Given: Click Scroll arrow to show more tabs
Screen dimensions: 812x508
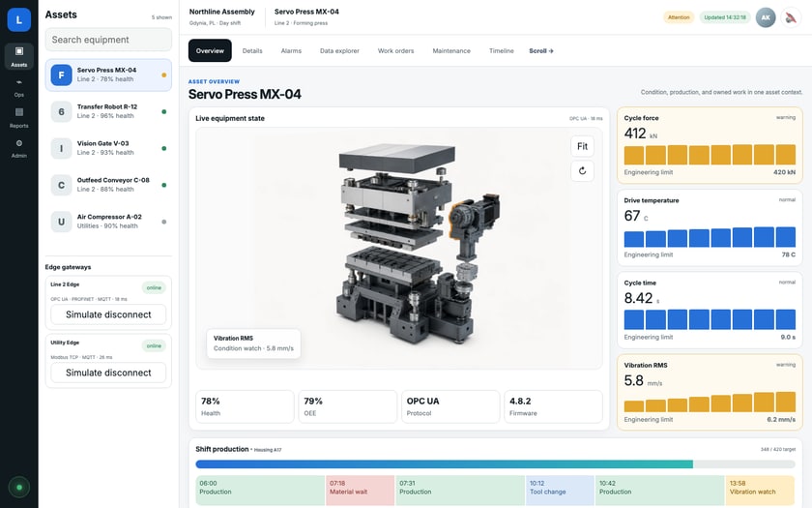Looking at the screenshot, I should [x=541, y=50].
